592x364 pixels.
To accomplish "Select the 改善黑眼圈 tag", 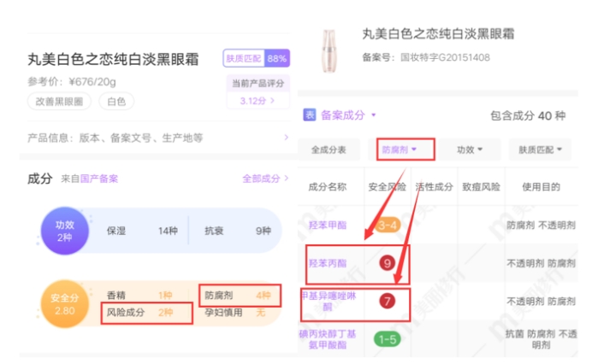I will tap(59, 102).
